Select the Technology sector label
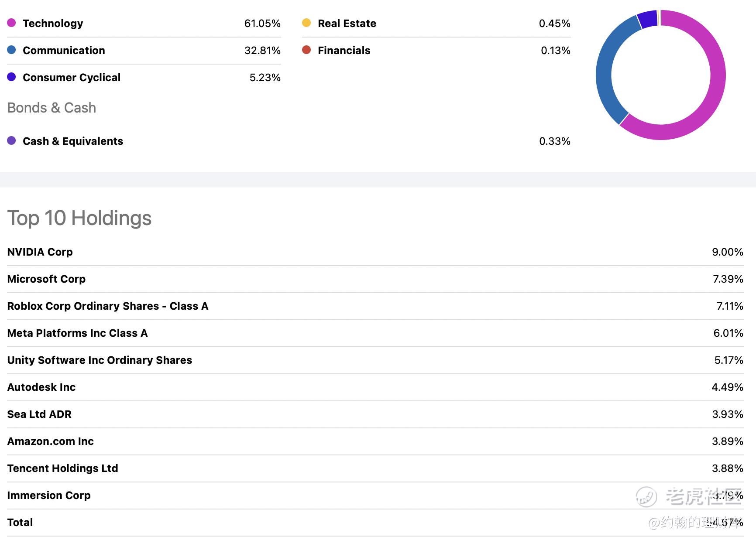756x540 pixels. [x=53, y=23]
